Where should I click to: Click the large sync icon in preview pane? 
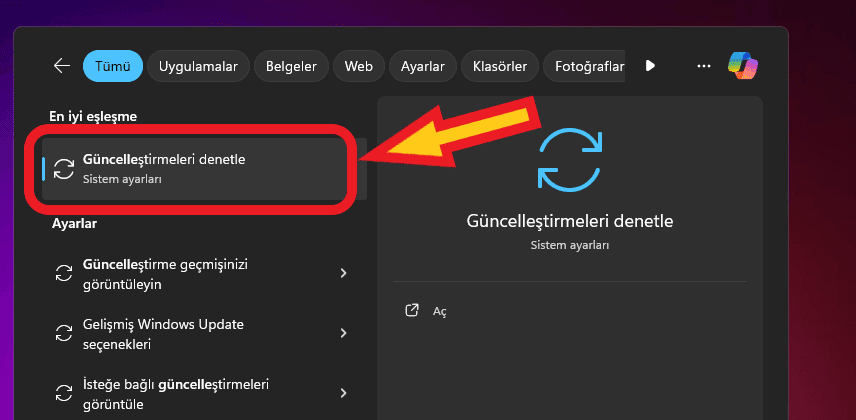570,159
